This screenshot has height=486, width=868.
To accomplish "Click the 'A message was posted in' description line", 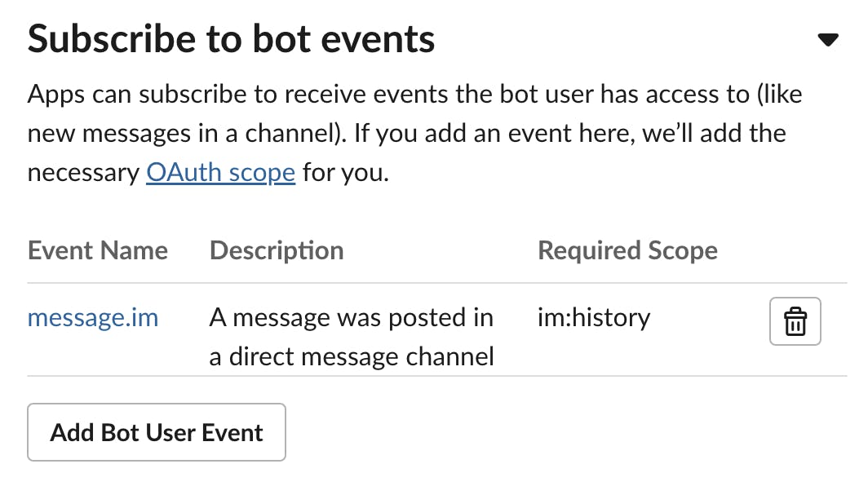I will [352, 318].
